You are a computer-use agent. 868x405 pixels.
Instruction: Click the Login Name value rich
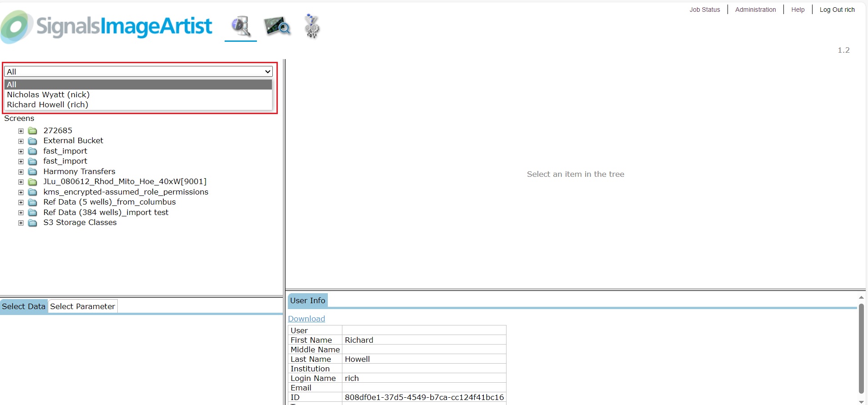(x=352, y=378)
